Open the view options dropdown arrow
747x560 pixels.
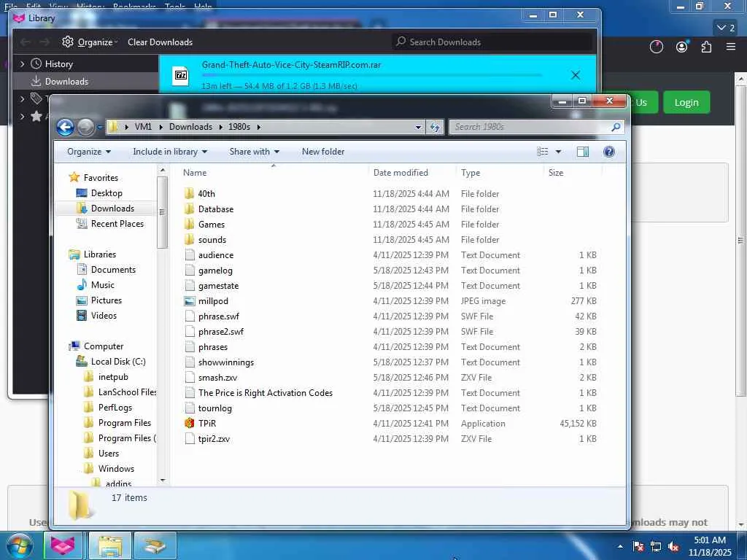click(x=558, y=152)
